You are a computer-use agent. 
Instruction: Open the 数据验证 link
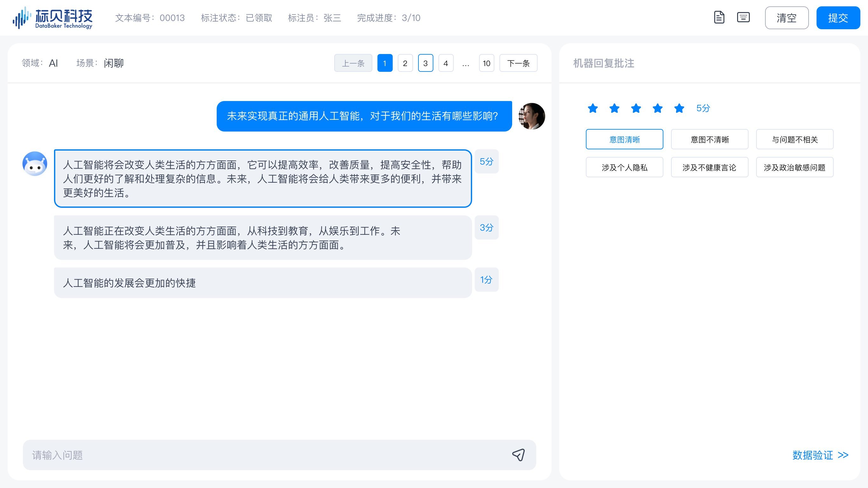(x=820, y=455)
